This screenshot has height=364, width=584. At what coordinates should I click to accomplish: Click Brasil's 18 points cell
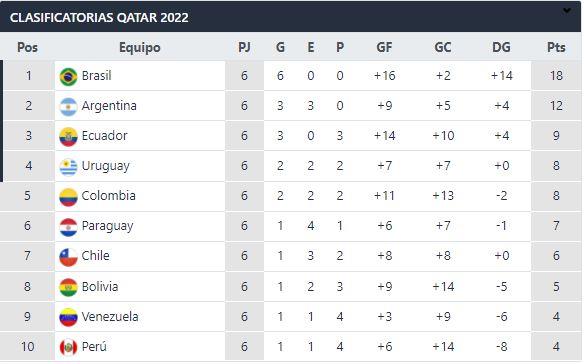click(x=556, y=76)
